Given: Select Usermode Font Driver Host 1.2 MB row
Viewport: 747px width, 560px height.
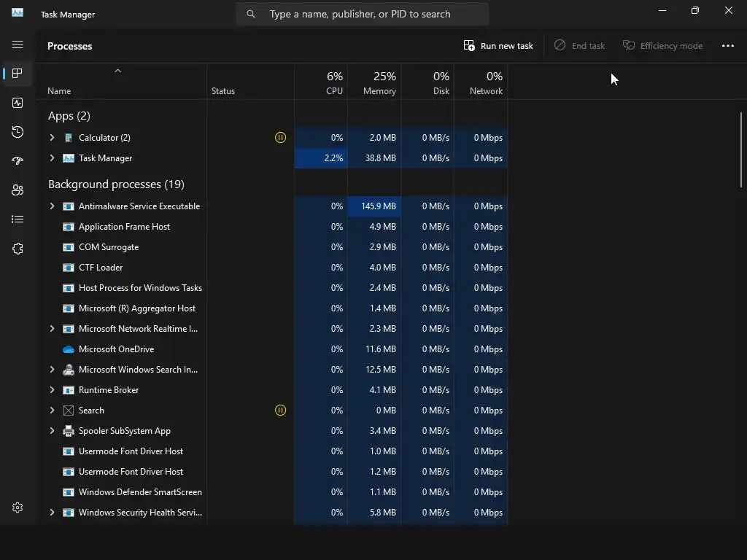Looking at the screenshot, I should click(273, 472).
